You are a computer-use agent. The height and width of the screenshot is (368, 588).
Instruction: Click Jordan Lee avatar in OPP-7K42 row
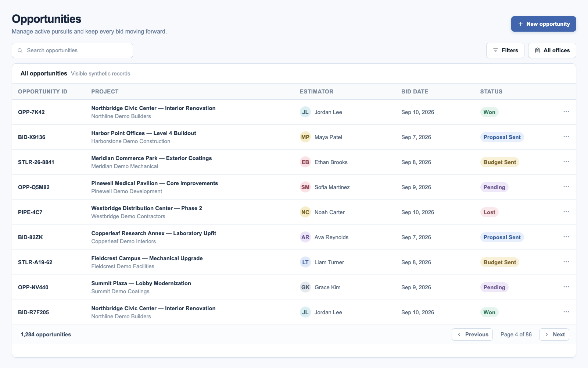tap(305, 112)
